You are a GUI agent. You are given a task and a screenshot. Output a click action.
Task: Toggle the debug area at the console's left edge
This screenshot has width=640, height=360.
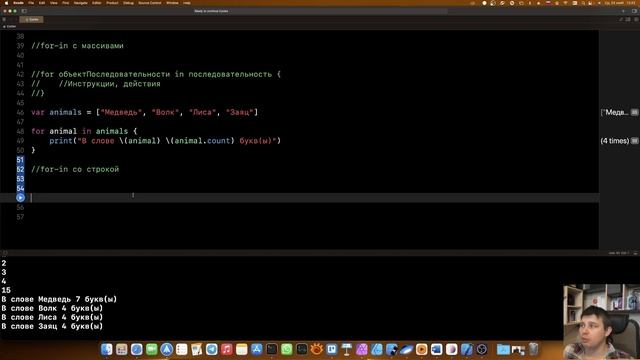click(4, 253)
